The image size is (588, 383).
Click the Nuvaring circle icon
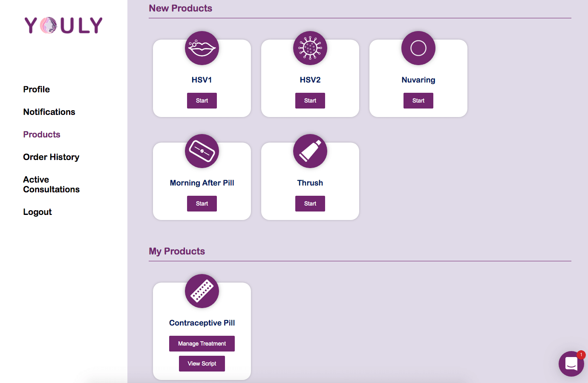[x=418, y=48]
